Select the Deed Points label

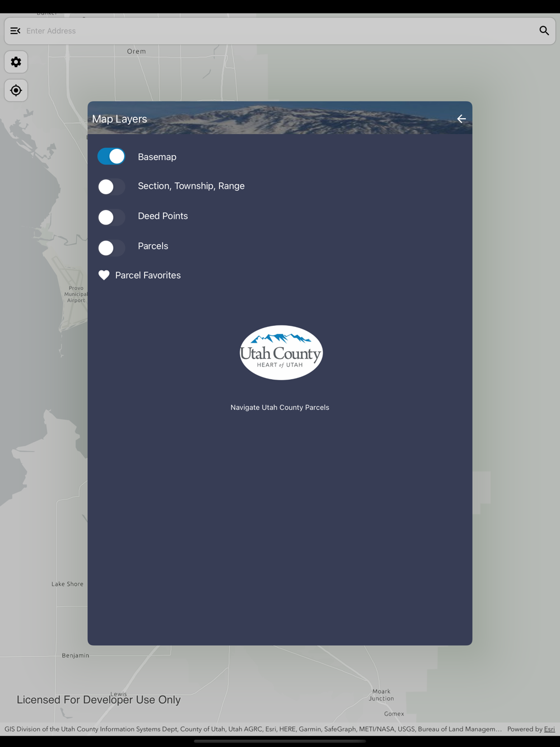(162, 216)
